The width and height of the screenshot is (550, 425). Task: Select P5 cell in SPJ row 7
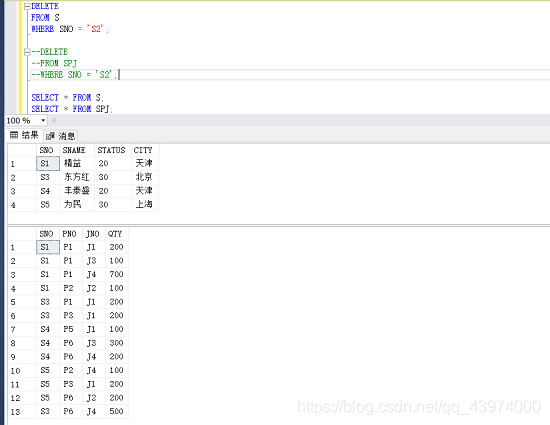(x=71, y=329)
